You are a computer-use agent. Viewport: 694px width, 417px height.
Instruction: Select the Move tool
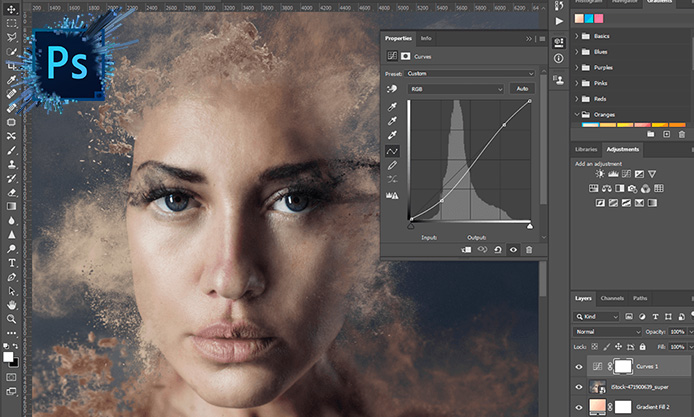point(12,9)
